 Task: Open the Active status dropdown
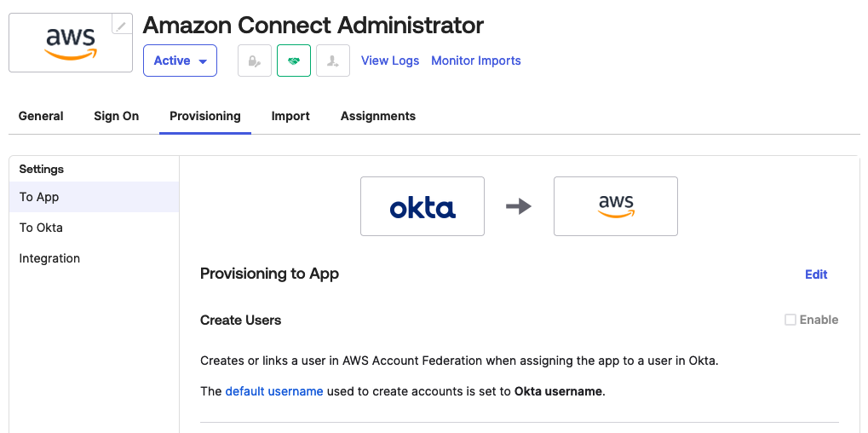pyautogui.click(x=180, y=61)
